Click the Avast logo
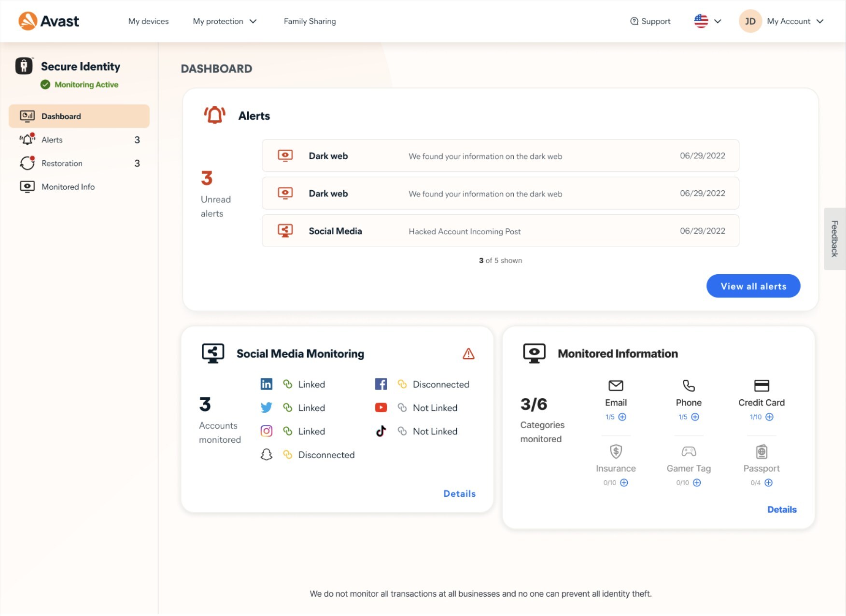 click(49, 21)
